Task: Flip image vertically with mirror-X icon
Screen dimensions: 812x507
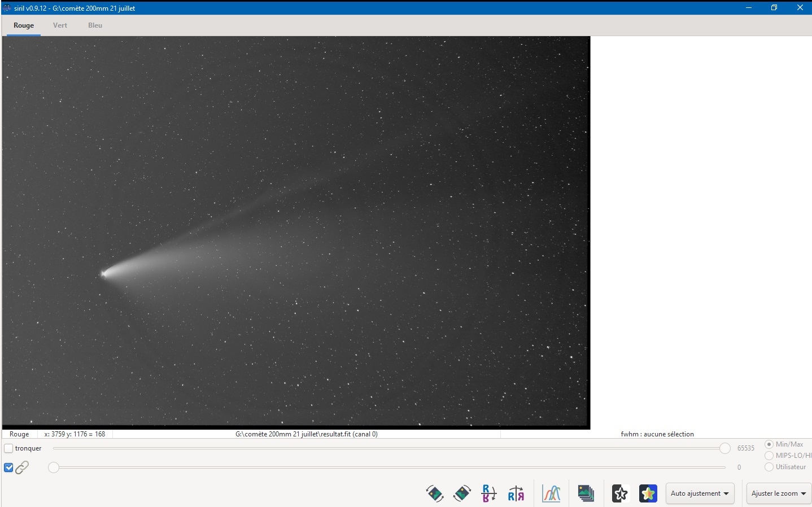Action: click(x=489, y=493)
